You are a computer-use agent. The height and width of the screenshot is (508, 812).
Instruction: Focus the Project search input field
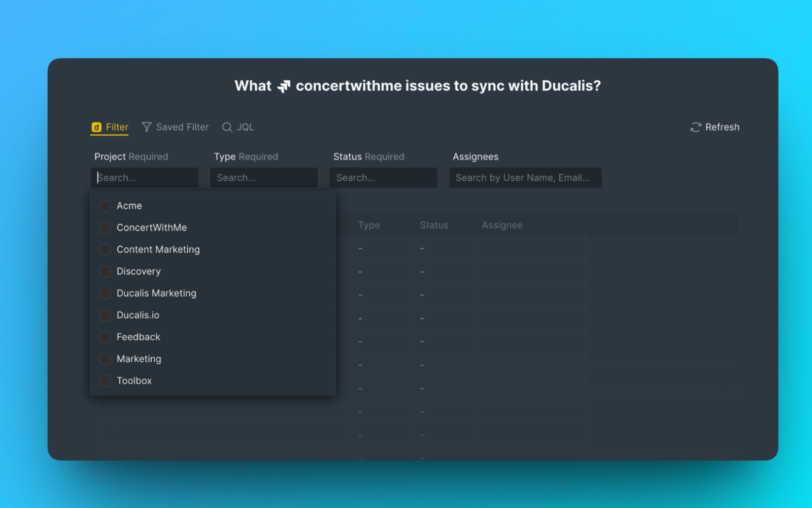tap(145, 178)
